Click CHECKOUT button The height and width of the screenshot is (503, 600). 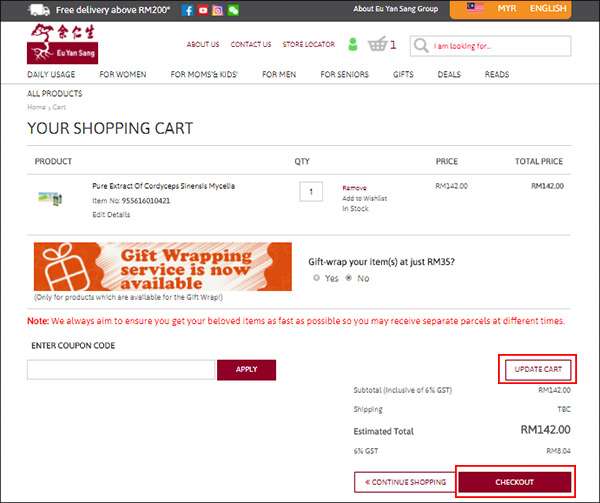(515, 482)
